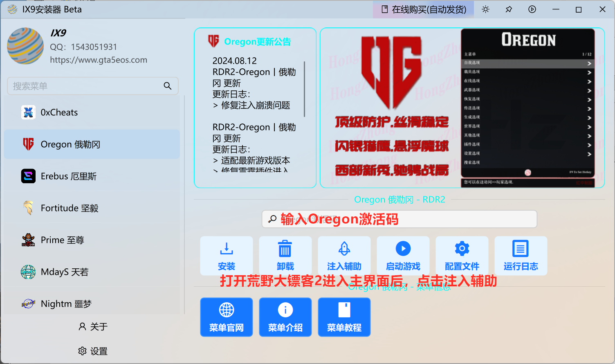Screen dimensions: 615x364
Task: Open 菜单介绍 menu introduction
Action: 285,317
